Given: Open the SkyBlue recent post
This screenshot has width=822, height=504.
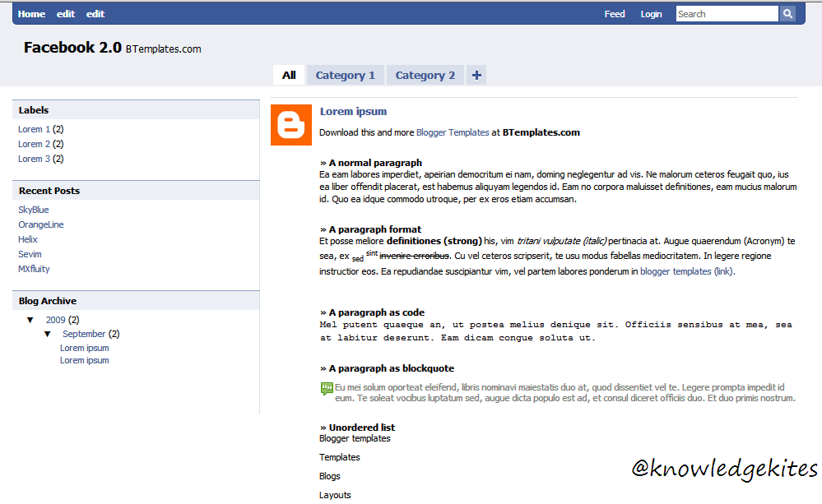Looking at the screenshot, I should 34,210.
